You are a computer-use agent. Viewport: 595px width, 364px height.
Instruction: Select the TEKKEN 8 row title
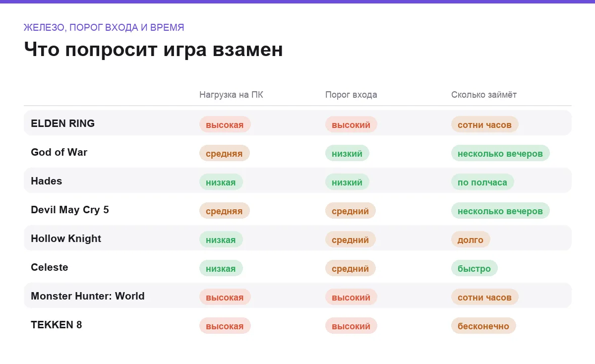[57, 325]
